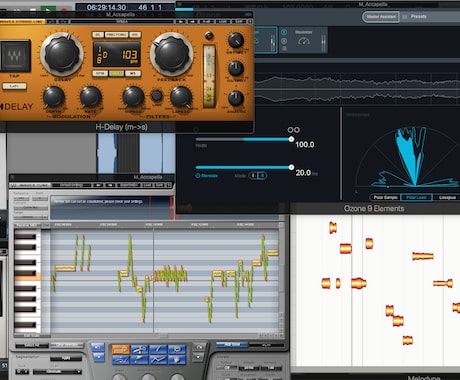Select the scissors slice tool in Waves Tune
Image resolution: width=460 pixels, height=380 pixels.
[139, 349]
